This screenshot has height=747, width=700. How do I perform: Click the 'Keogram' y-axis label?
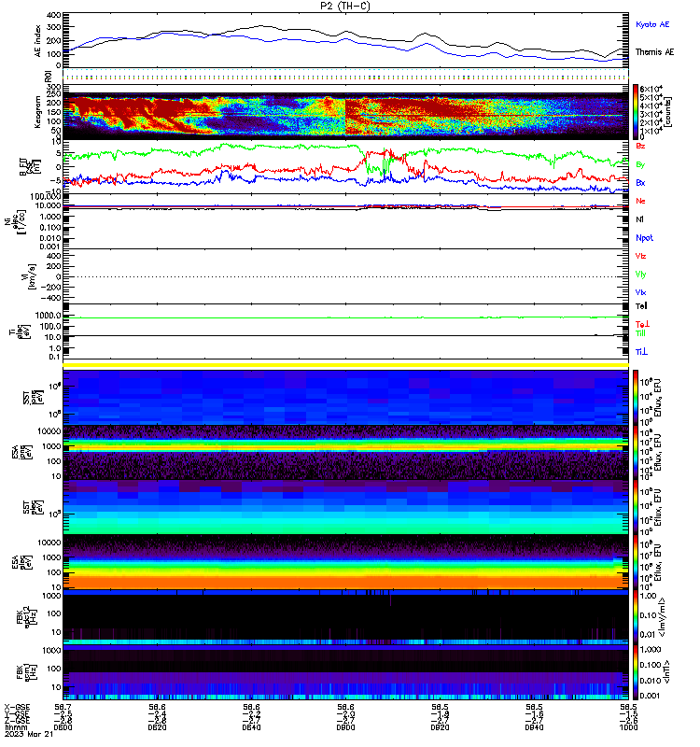pyautogui.click(x=38, y=112)
